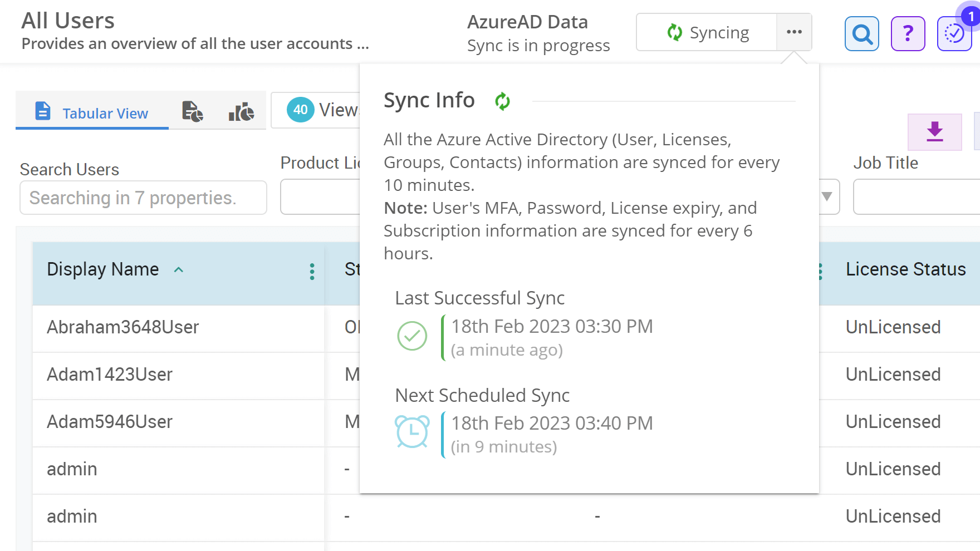Open the Product License filter dropdown

321,197
